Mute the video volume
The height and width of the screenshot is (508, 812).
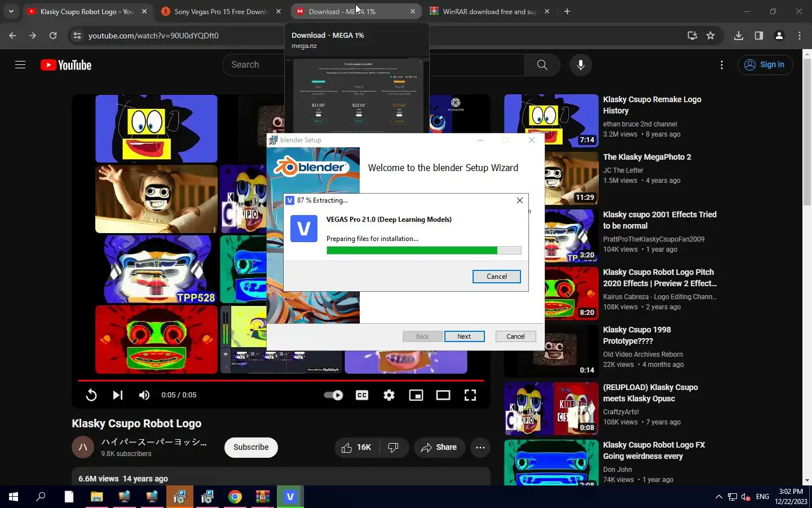[x=144, y=395]
